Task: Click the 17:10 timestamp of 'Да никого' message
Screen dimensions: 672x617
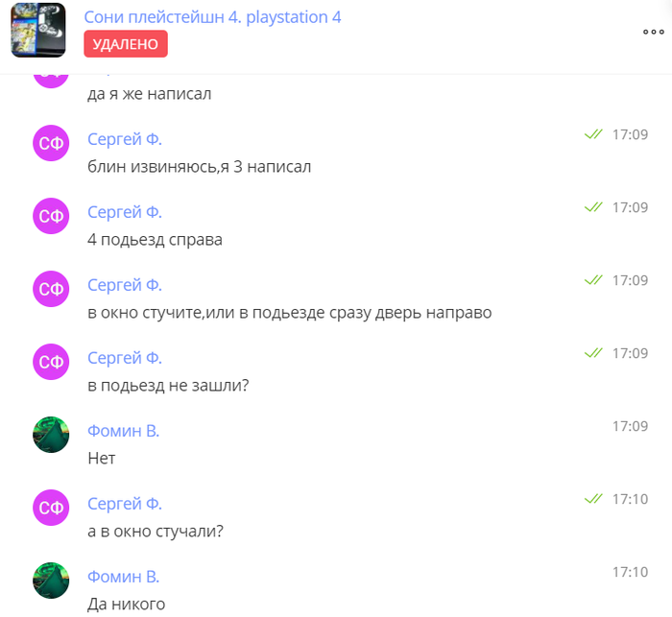Action: 630,572
